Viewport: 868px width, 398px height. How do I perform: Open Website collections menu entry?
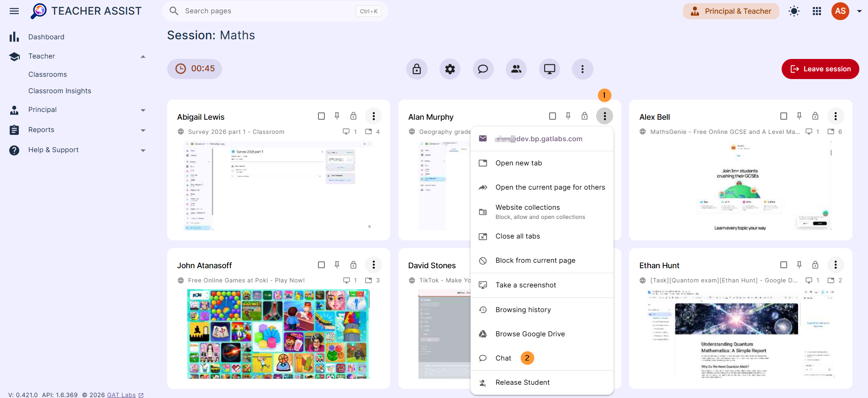(542, 212)
